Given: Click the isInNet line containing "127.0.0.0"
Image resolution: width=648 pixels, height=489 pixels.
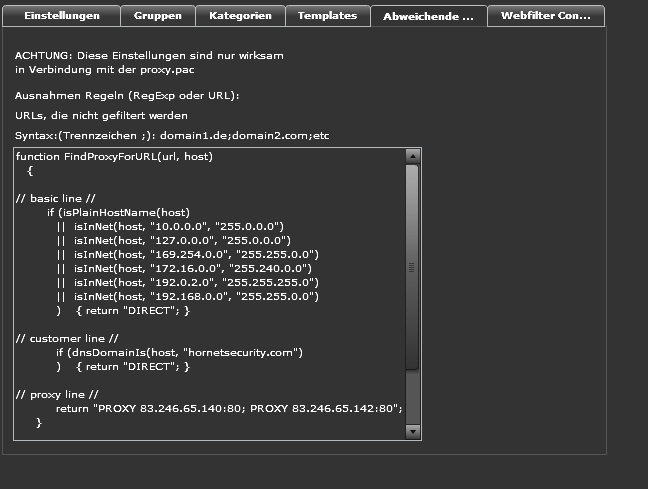Looking at the screenshot, I should [174, 241].
